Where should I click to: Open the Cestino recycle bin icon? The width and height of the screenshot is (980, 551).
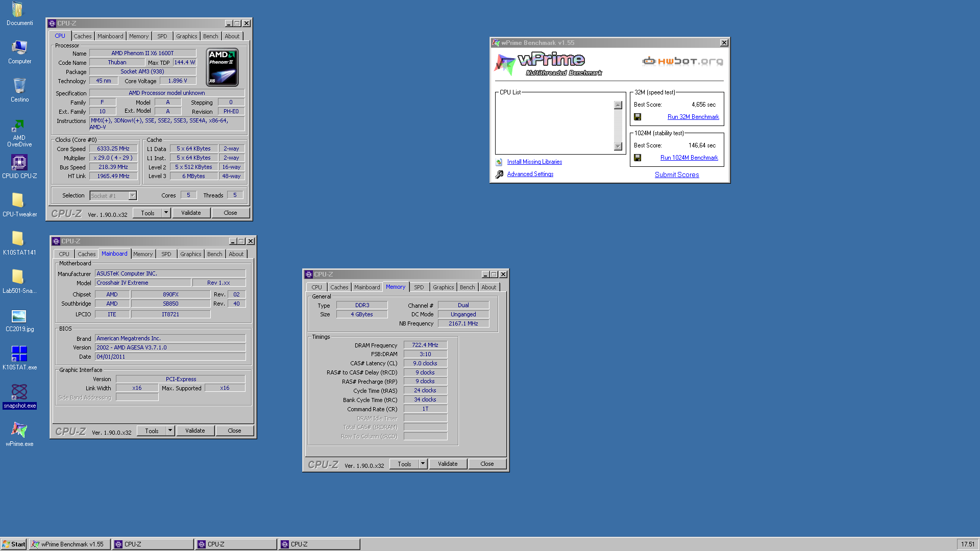19,90
